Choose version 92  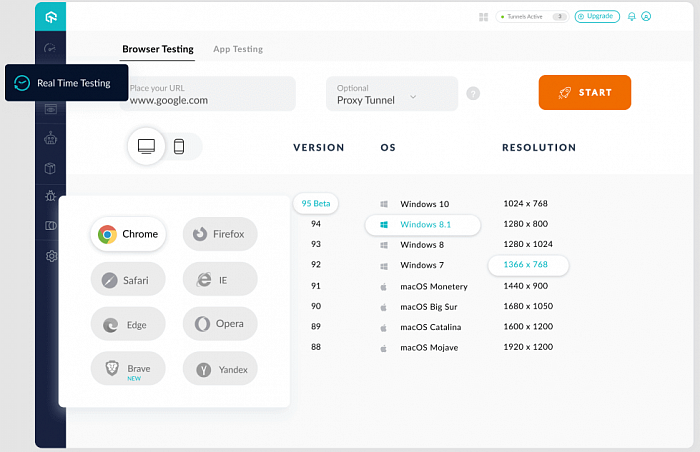coord(316,264)
